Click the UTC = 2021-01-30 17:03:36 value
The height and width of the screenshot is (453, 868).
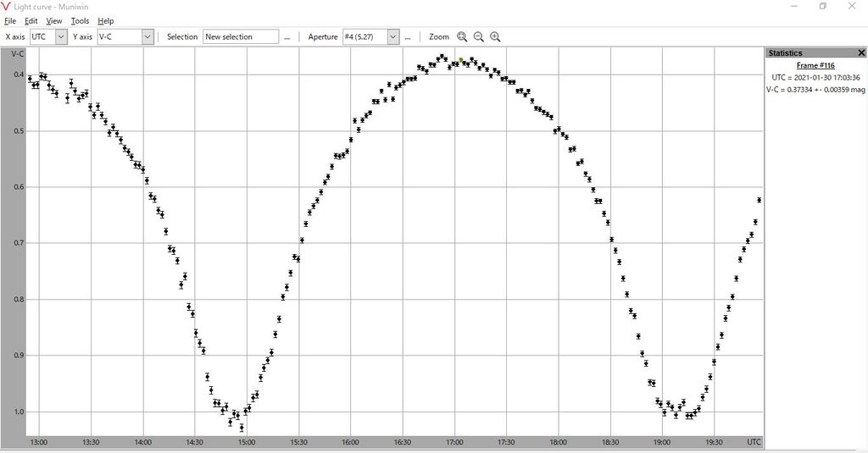click(x=816, y=77)
